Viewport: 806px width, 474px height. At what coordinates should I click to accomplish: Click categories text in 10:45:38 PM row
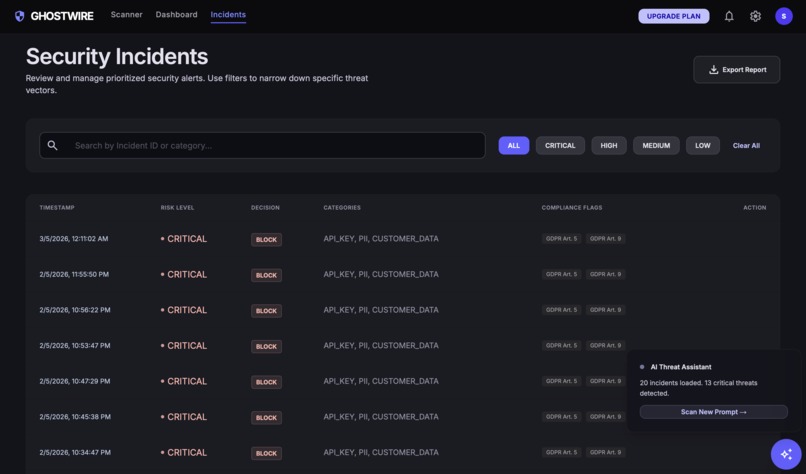[381, 417]
